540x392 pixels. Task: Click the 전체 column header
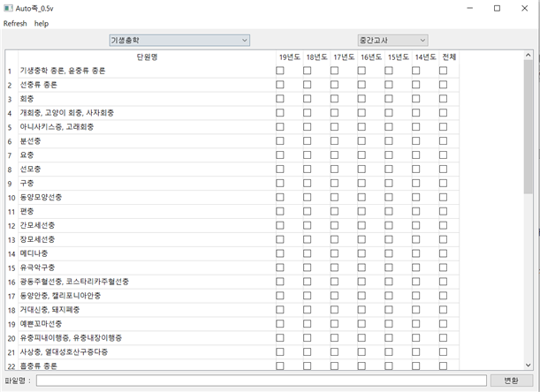point(449,57)
